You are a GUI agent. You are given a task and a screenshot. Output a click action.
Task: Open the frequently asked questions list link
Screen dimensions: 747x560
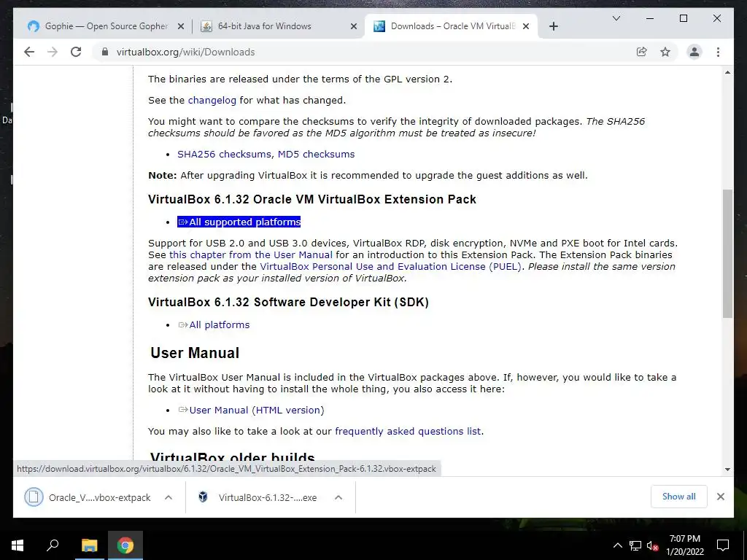pyautogui.click(x=408, y=432)
